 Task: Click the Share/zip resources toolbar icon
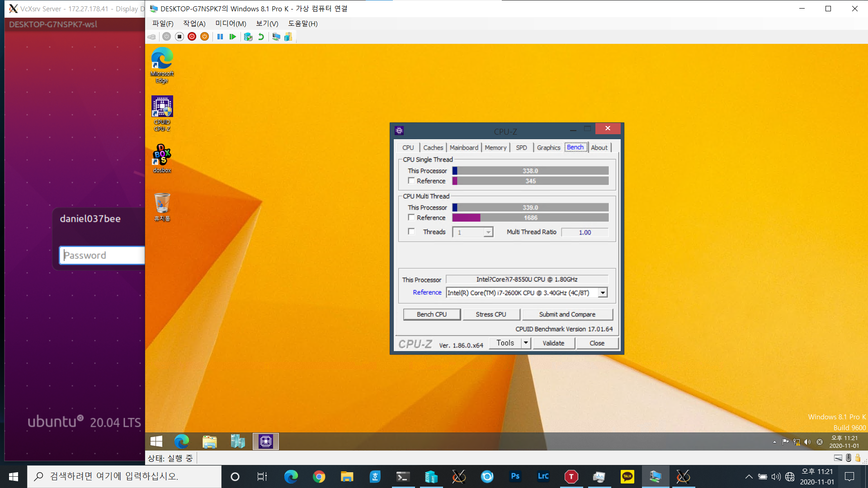(x=288, y=37)
